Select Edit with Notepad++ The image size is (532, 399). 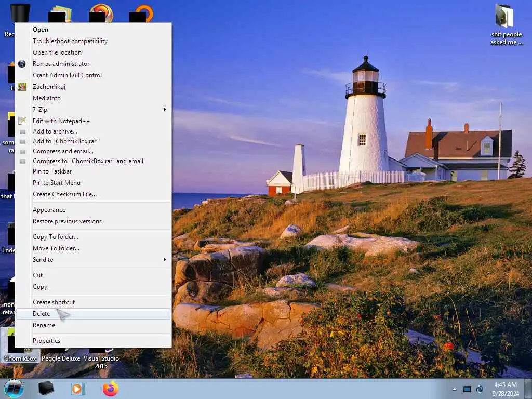coord(93,121)
